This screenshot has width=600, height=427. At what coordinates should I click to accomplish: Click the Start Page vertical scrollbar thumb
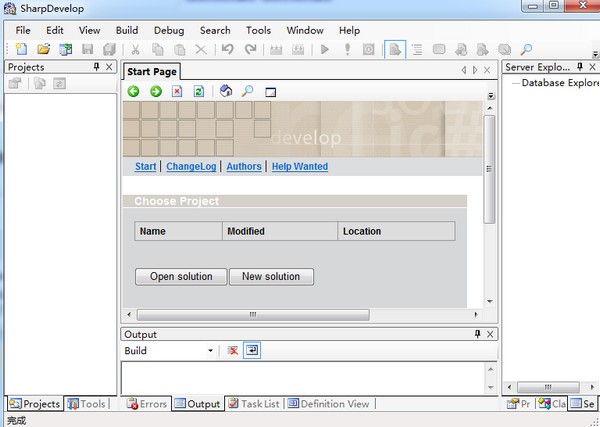click(489, 169)
